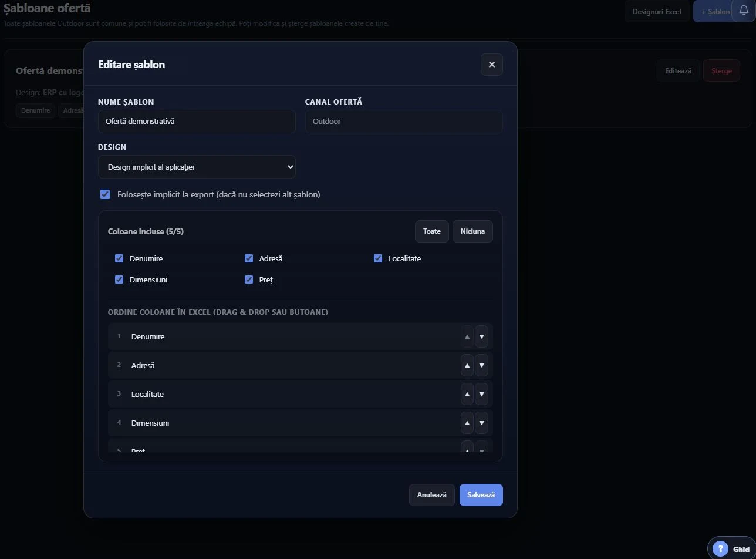Screen dimensions: 756x559
Task: Open the notifications bell icon
Action: click(x=744, y=11)
